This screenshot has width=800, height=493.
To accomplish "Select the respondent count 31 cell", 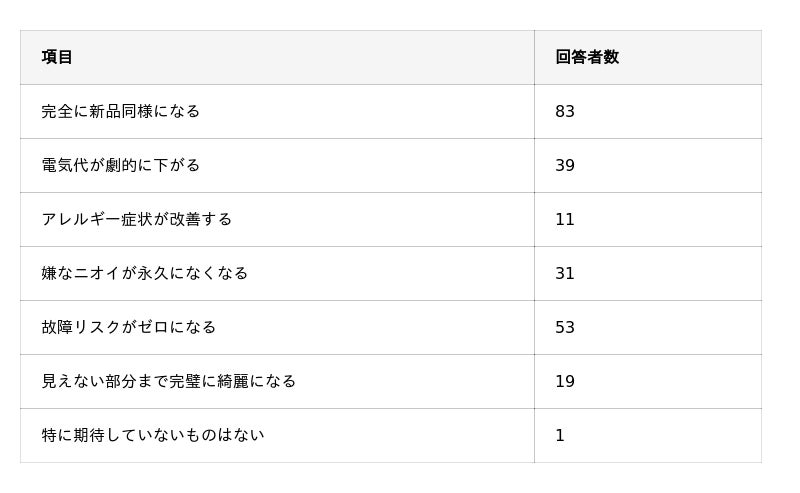I will click(x=565, y=273).
